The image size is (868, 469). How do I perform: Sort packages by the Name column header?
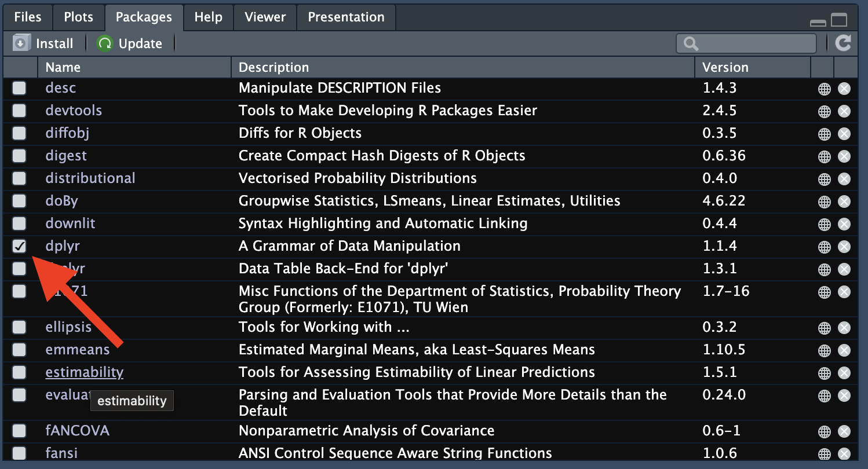[x=63, y=67]
